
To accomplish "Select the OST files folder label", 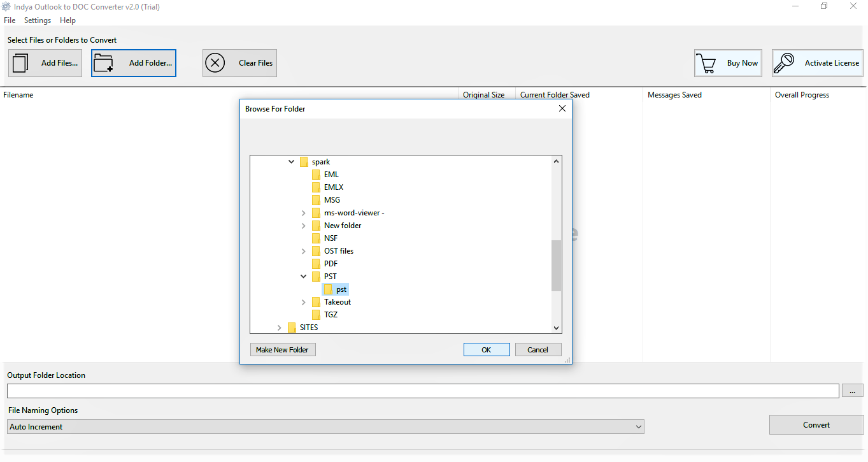I will point(339,251).
